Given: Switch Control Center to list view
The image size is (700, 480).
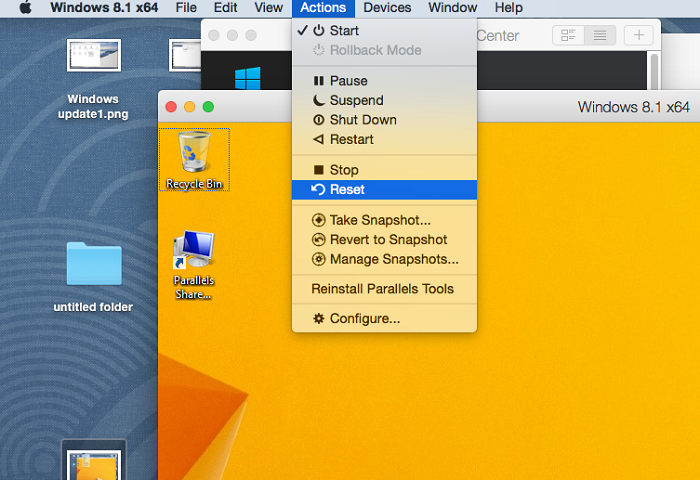Looking at the screenshot, I should (x=600, y=35).
